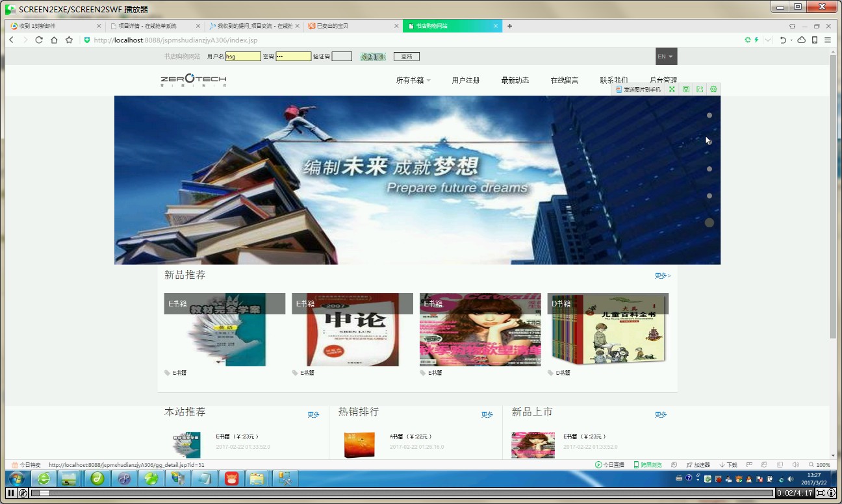
Task: Open the cloud sync icon
Action: (x=801, y=40)
